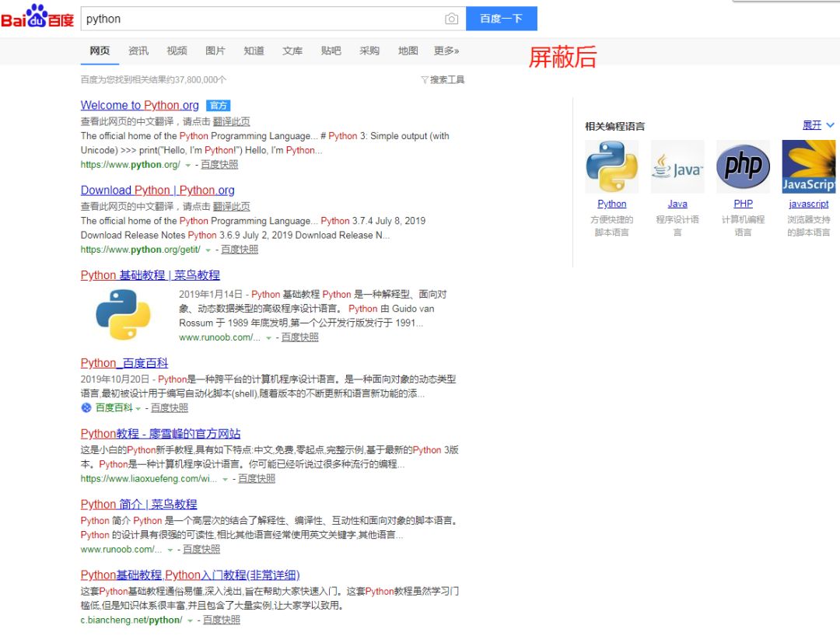Viewport: 840px width, 636px height.
Task: Click the 百度一下 search button
Action: pyautogui.click(x=501, y=18)
